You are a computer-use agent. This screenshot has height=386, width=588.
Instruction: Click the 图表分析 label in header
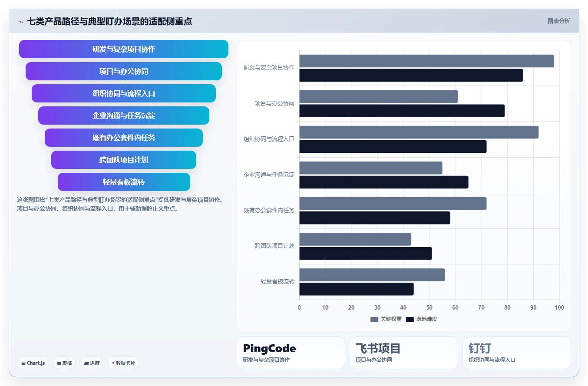[558, 21]
